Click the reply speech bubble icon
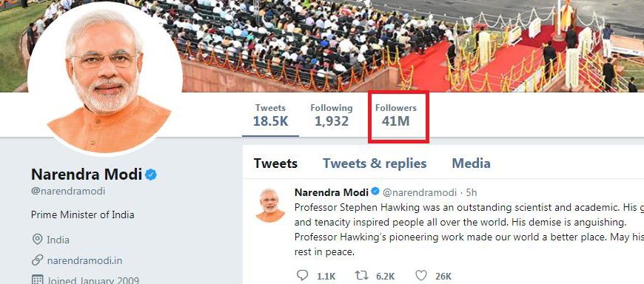The image size is (644, 284). (x=302, y=275)
